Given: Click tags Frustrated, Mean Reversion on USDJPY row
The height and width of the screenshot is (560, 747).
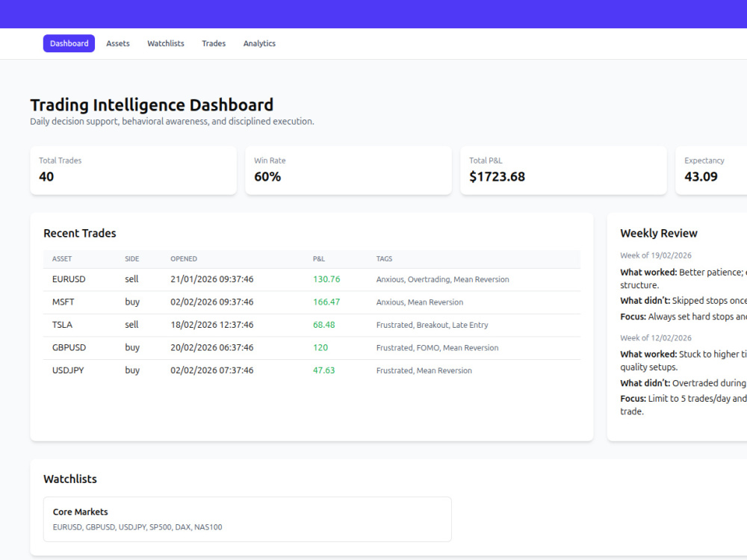Looking at the screenshot, I should (x=424, y=371).
